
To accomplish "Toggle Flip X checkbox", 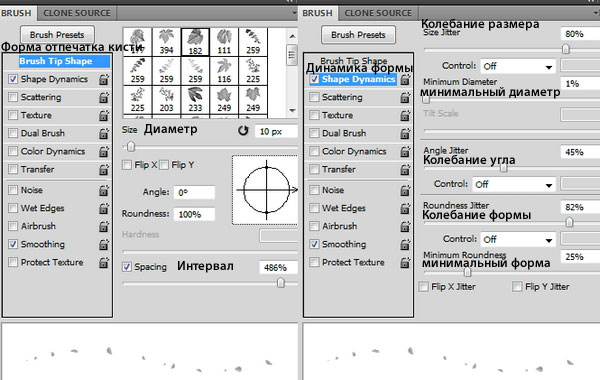I will click(127, 165).
